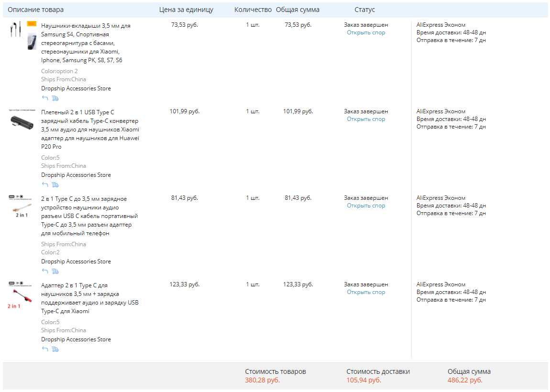Click delivery truck icon under Samsung S4 earphones
The height and width of the screenshot is (392, 550).
(x=55, y=98)
